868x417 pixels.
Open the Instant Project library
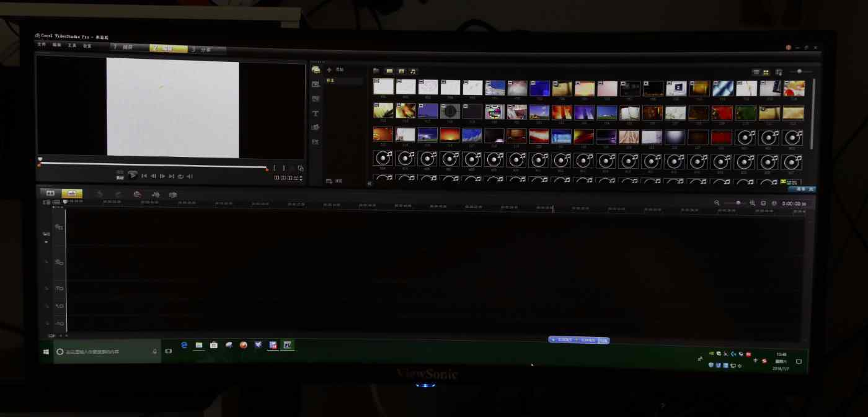pos(316,84)
